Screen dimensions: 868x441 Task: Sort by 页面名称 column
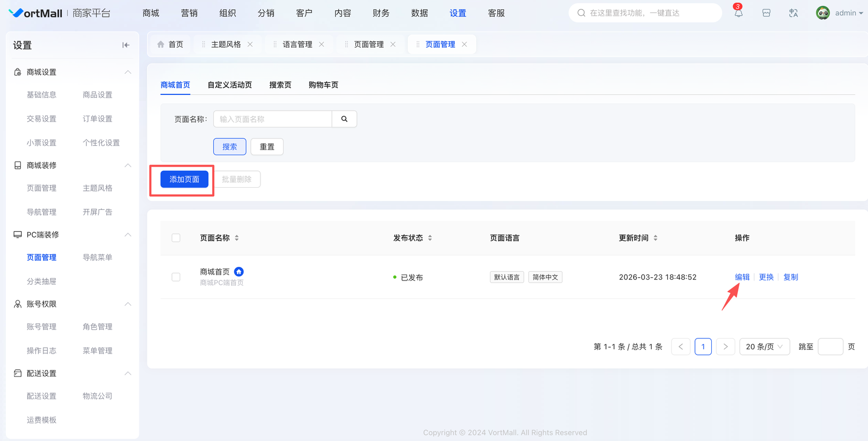(x=237, y=238)
